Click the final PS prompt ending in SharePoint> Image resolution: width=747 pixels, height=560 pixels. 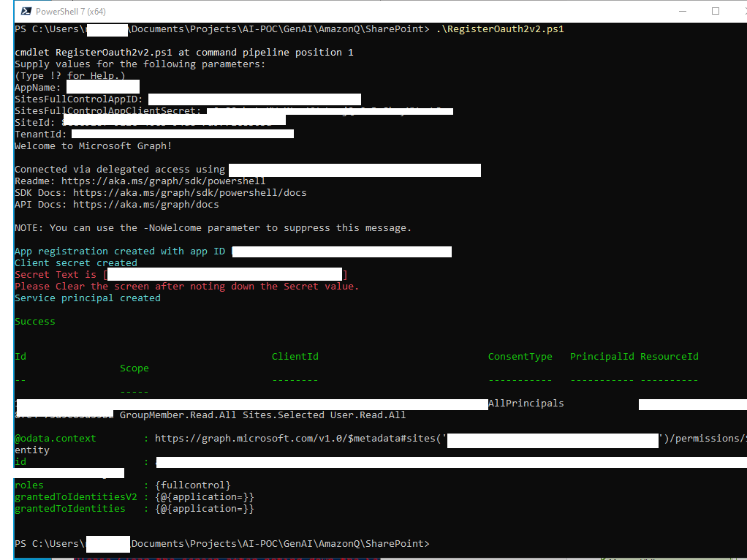[222, 544]
